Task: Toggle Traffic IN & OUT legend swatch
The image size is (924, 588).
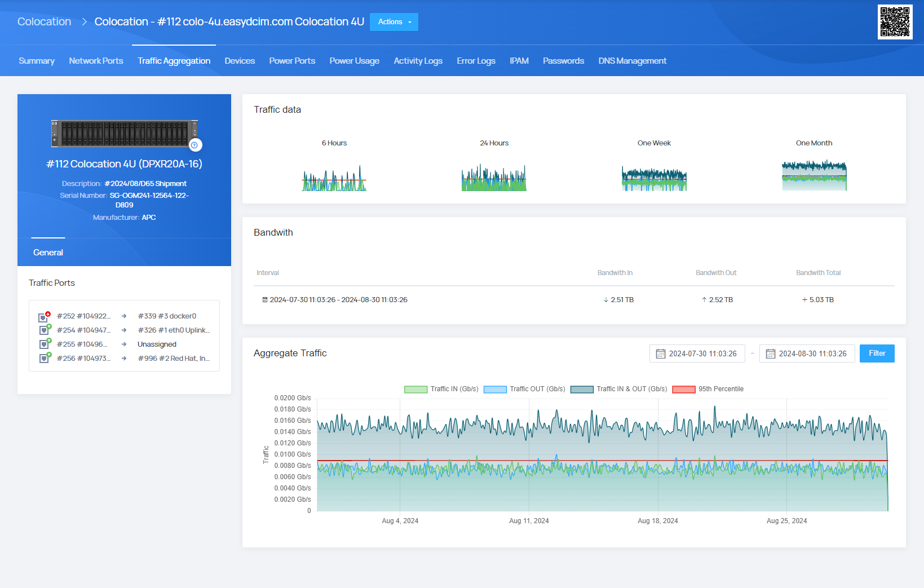Action: click(x=582, y=389)
